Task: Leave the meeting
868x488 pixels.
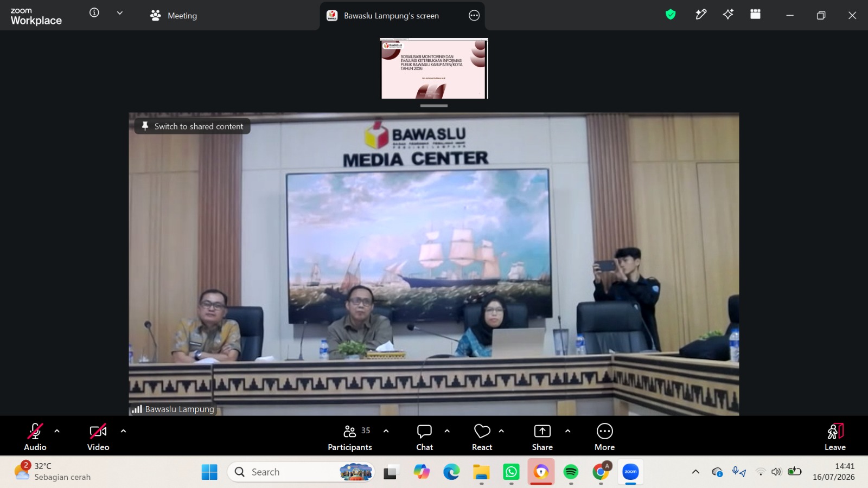Action: coord(835,438)
